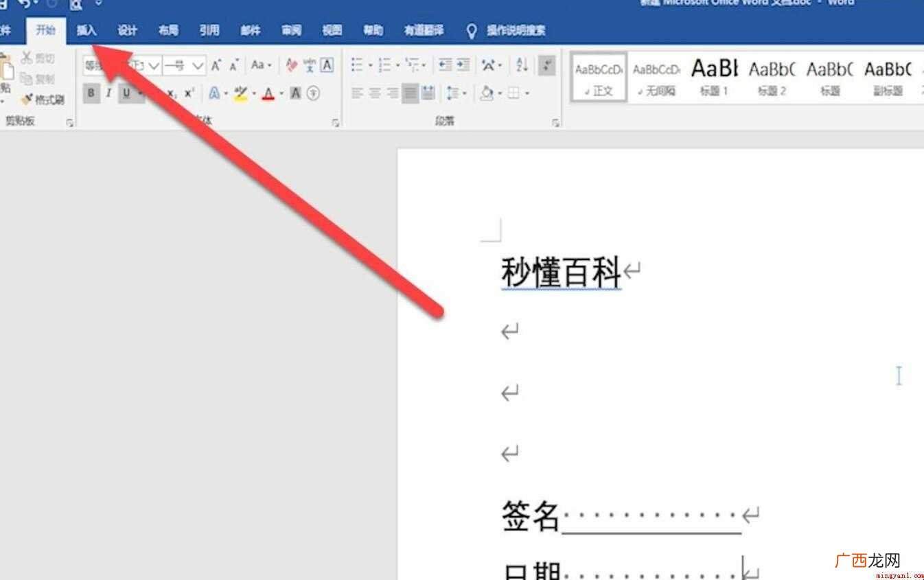Expand the Numbering dropdown arrow
Viewport: 924px width, 580px height.
tap(397, 66)
